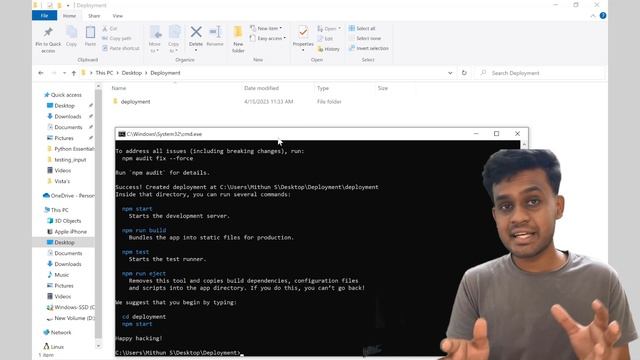Click Select none in ribbon

pos(365,38)
